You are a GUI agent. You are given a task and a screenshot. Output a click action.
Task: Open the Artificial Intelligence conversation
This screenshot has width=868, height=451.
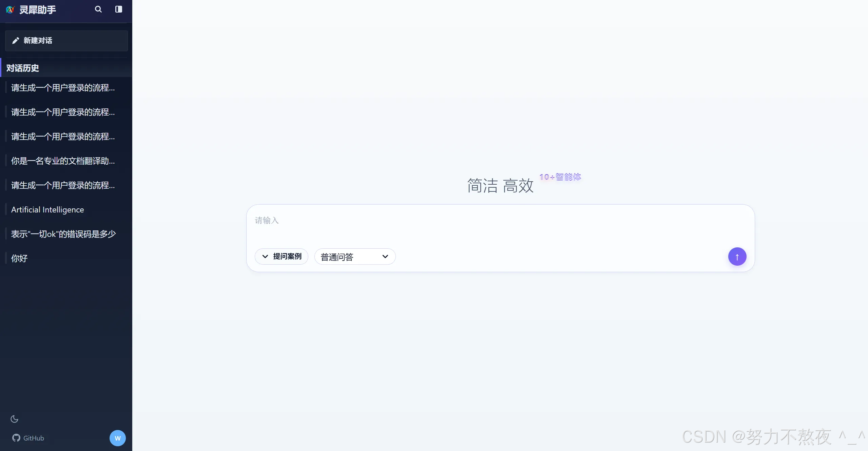click(x=47, y=209)
